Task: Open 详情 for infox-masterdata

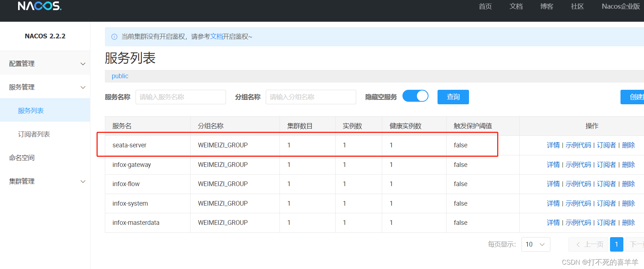Action: tap(553, 223)
